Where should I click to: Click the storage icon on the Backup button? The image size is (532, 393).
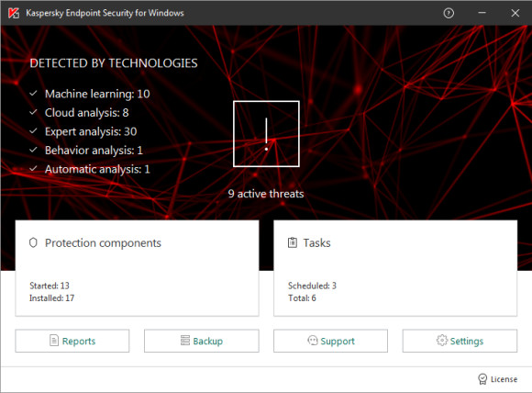pos(185,341)
